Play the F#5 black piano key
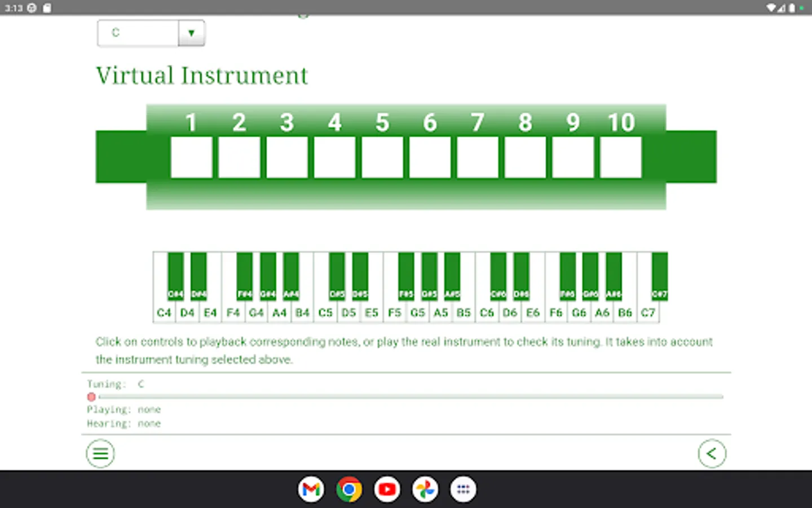 click(x=406, y=276)
